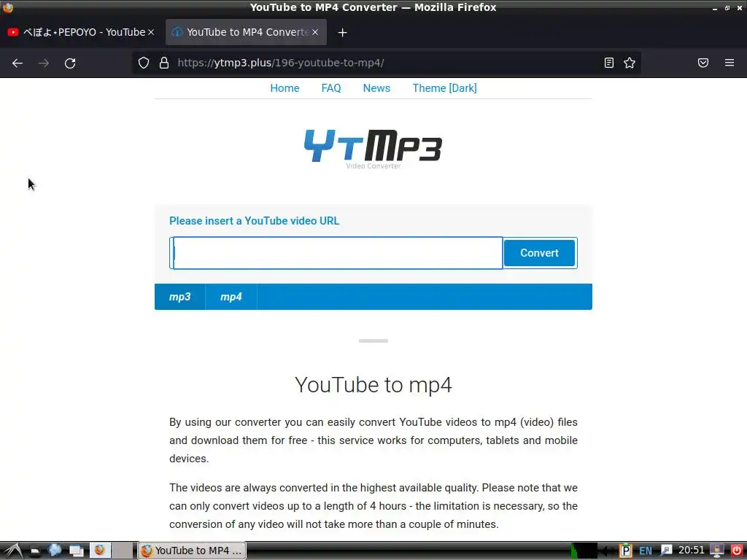Click the EN keyboard layout indicator

click(646, 551)
